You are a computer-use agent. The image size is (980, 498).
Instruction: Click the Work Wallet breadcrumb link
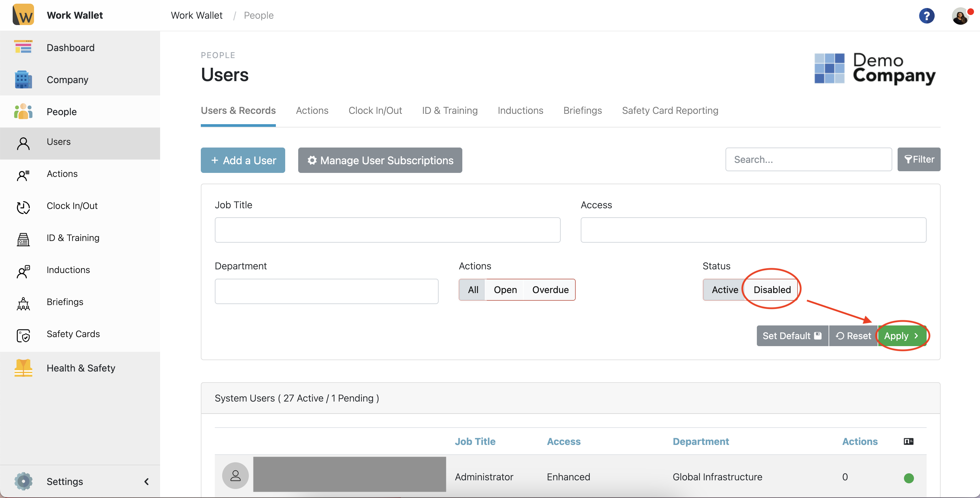pyautogui.click(x=196, y=15)
